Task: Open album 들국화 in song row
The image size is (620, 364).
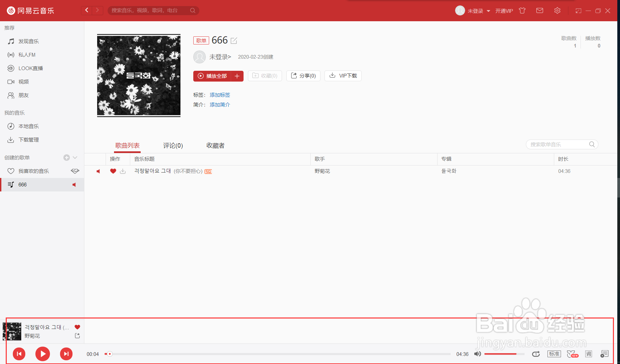Action: coord(449,171)
